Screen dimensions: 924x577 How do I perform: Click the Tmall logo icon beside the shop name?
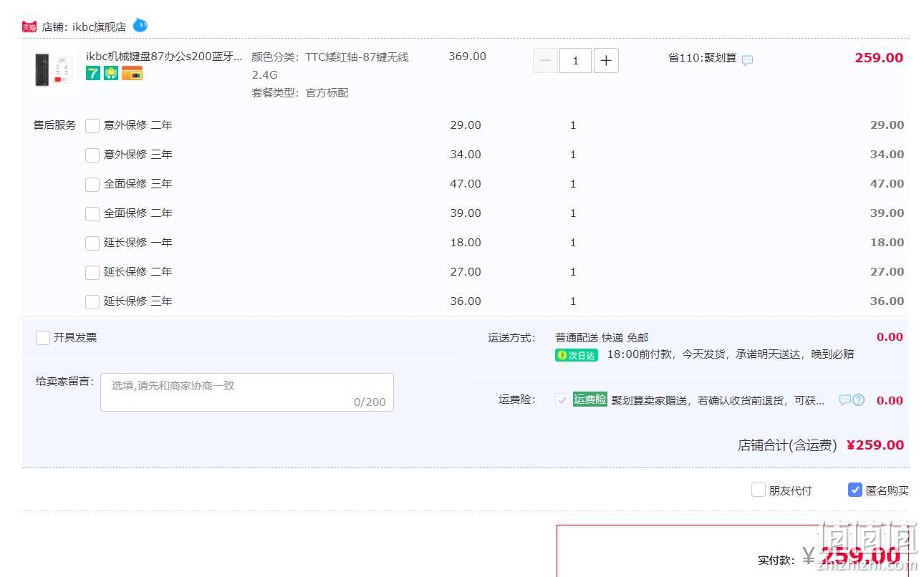click(29, 26)
